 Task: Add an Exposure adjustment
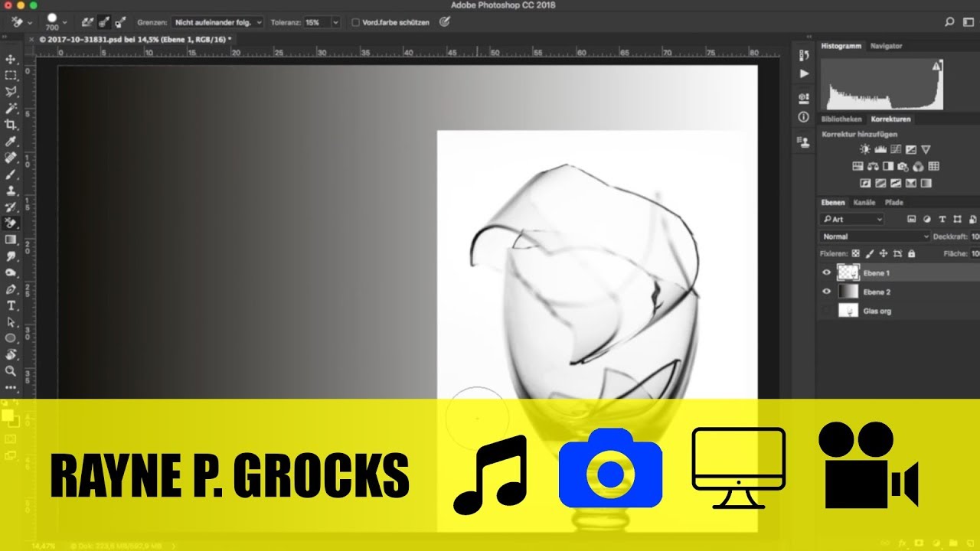click(x=910, y=149)
